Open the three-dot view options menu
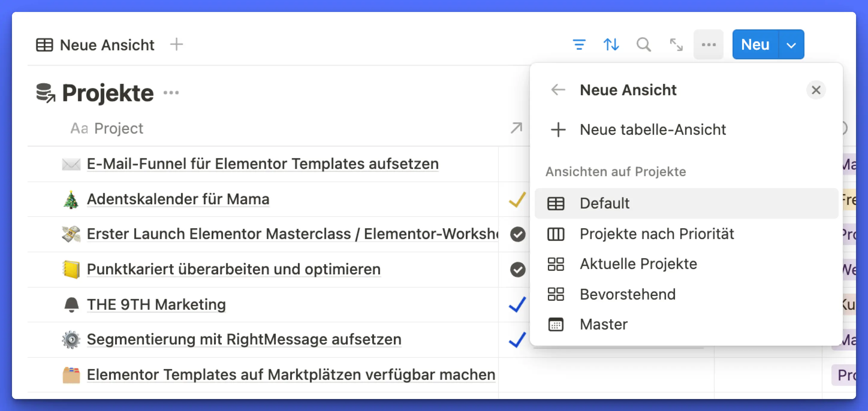868x411 pixels. (x=708, y=44)
